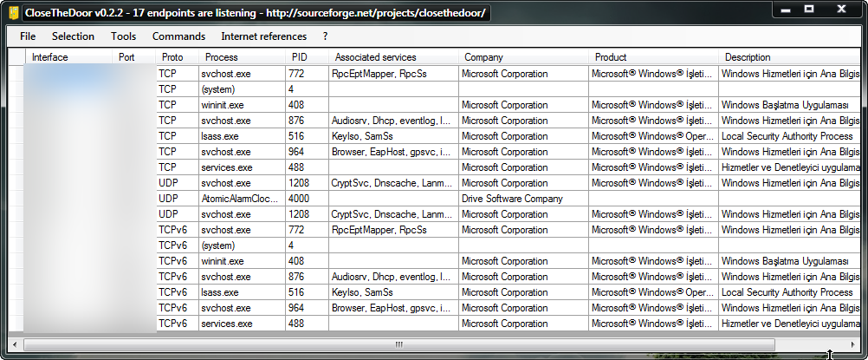Sort by the Product column header
The image size is (868, 360).
[654, 57]
